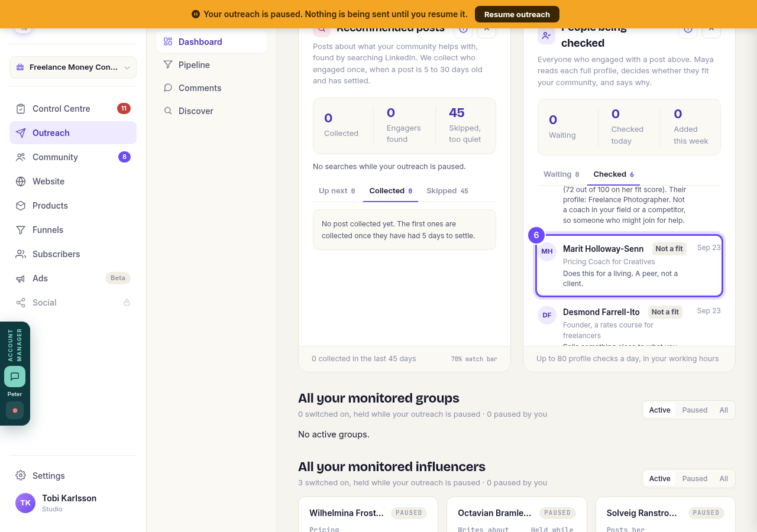Viewport: 757px width, 532px height.
Task: Click the red record dot under Peter
Action: [15, 410]
